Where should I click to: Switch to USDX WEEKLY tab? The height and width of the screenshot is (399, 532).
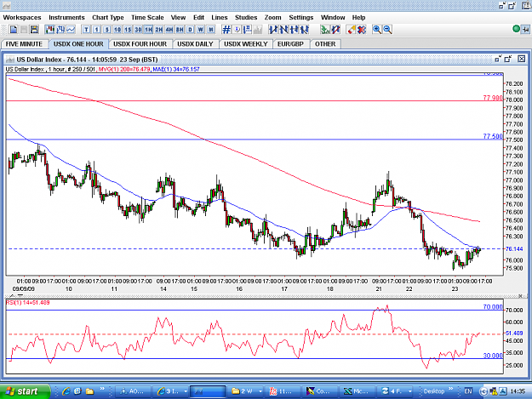246,44
